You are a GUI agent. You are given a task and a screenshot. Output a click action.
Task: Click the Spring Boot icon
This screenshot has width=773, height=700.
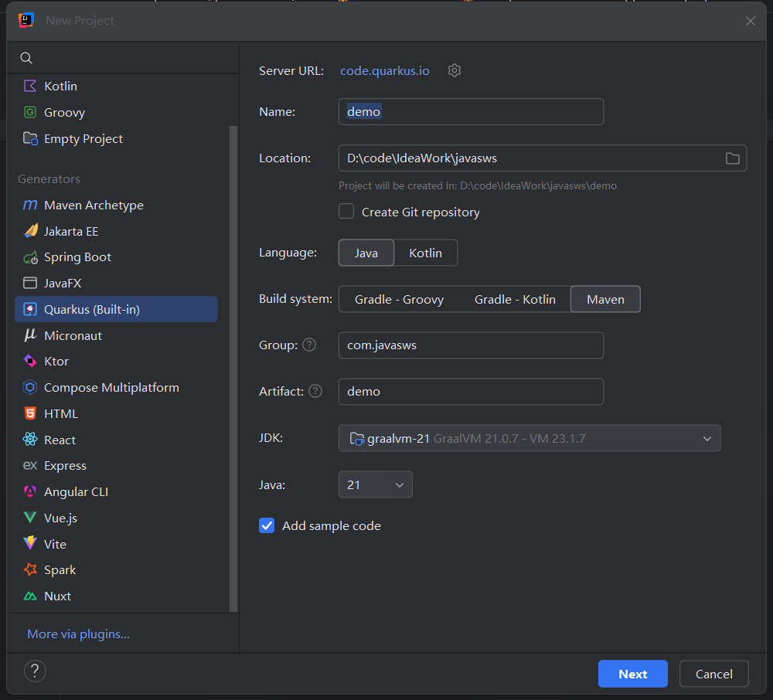[31, 257]
